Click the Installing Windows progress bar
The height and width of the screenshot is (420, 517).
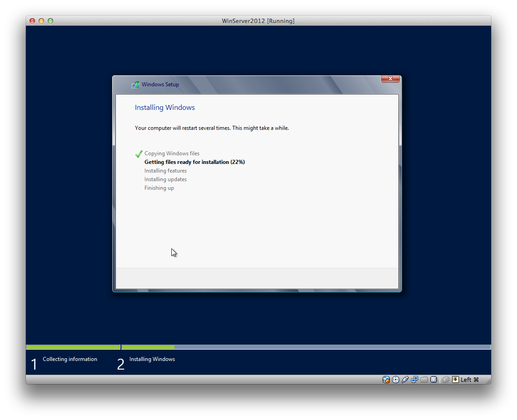point(306,347)
